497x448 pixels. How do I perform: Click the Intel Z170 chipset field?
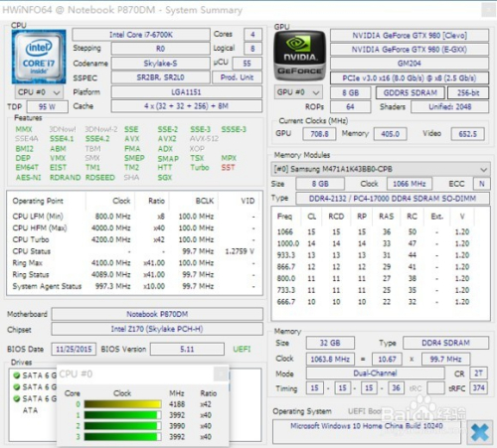157,329
